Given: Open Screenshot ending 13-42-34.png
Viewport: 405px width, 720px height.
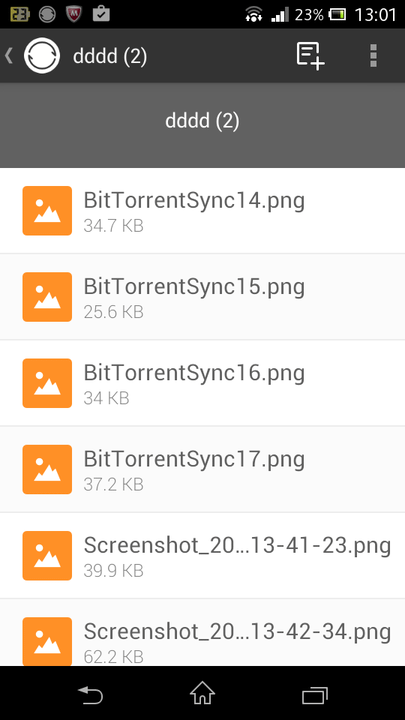Looking at the screenshot, I should (202, 633).
